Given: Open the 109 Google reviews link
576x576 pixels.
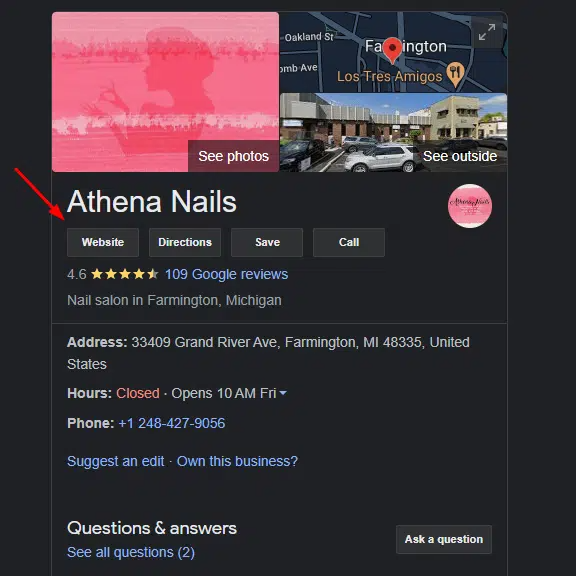Looking at the screenshot, I should click(x=226, y=274).
